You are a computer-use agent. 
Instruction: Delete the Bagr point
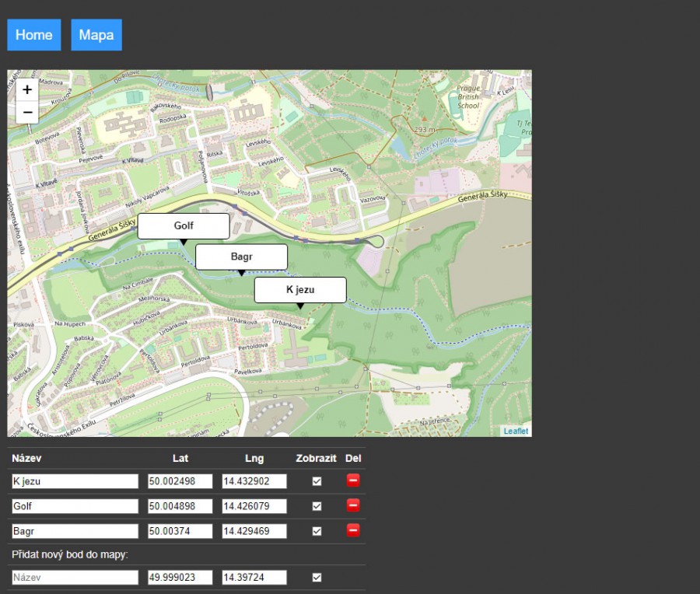coord(353,530)
